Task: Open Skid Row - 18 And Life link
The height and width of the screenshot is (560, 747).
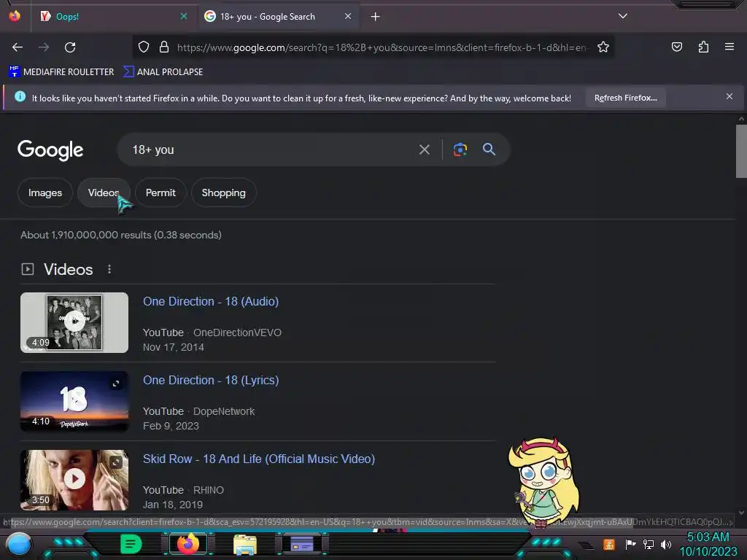Action: [259, 459]
